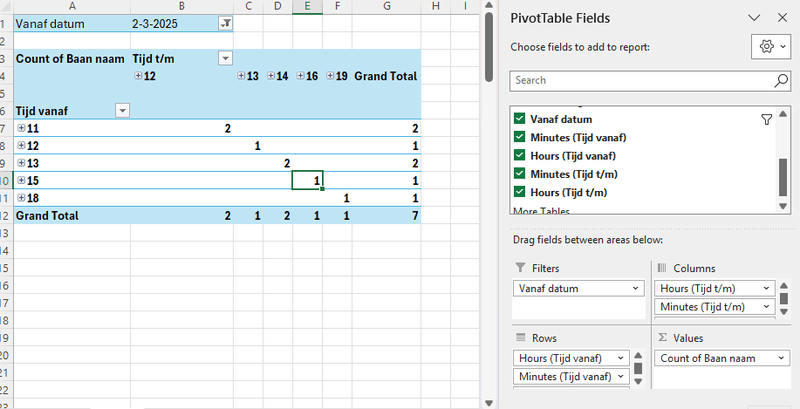The height and width of the screenshot is (409, 800).
Task: Click the field list scroll up arrow
Action: [783, 113]
